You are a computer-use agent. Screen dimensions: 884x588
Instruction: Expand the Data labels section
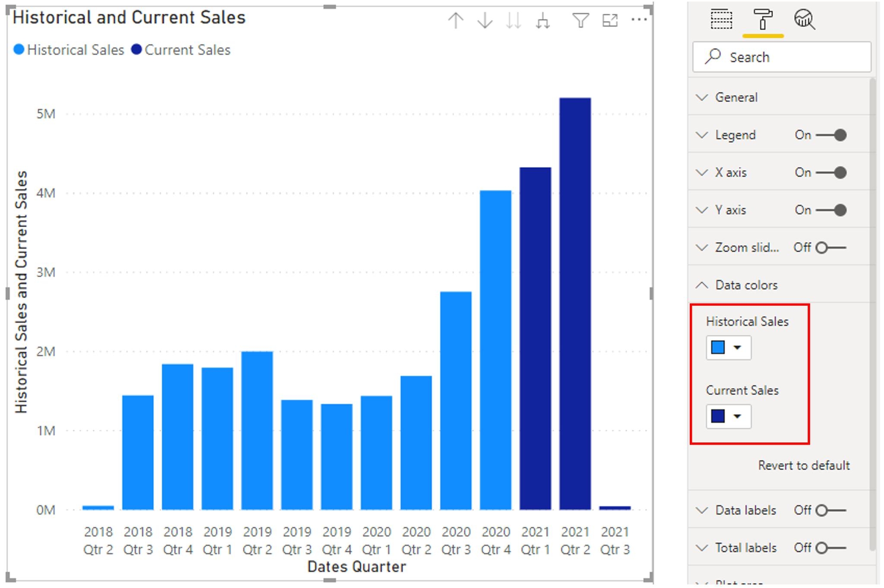tap(702, 510)
